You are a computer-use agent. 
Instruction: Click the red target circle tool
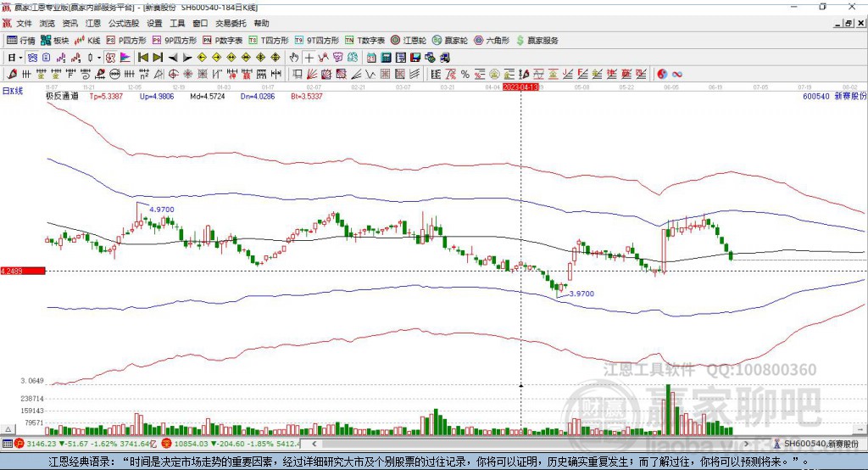(x=173, y=75)
